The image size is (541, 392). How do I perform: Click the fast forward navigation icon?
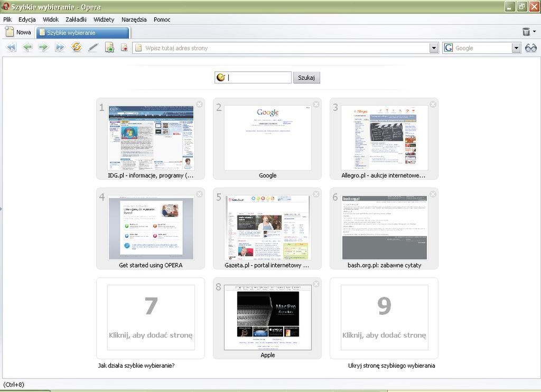pyautogui.click(x=60, y=47)
